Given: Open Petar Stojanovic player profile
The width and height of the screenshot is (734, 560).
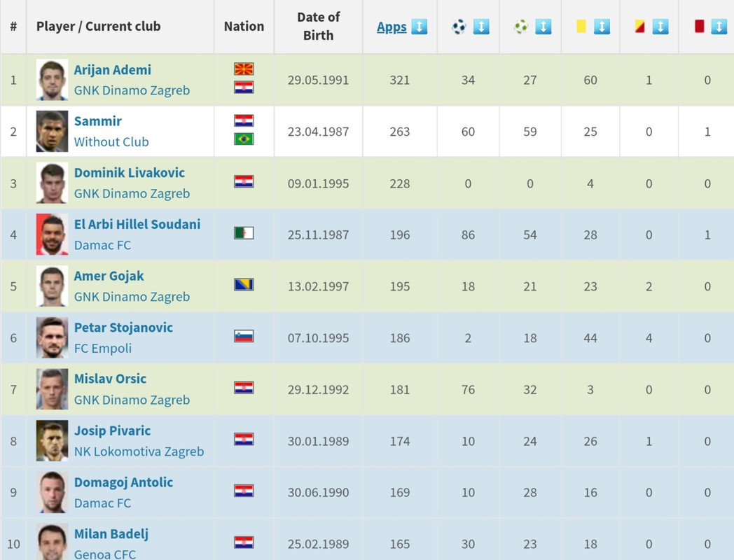Looking at the screenshot, I should [123, 328].
